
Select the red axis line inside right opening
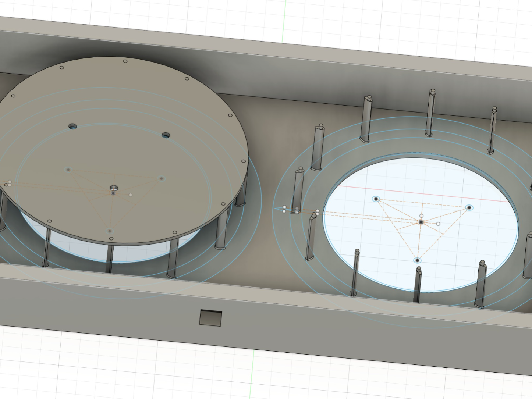pyautogui.click(x=427, y=194)
